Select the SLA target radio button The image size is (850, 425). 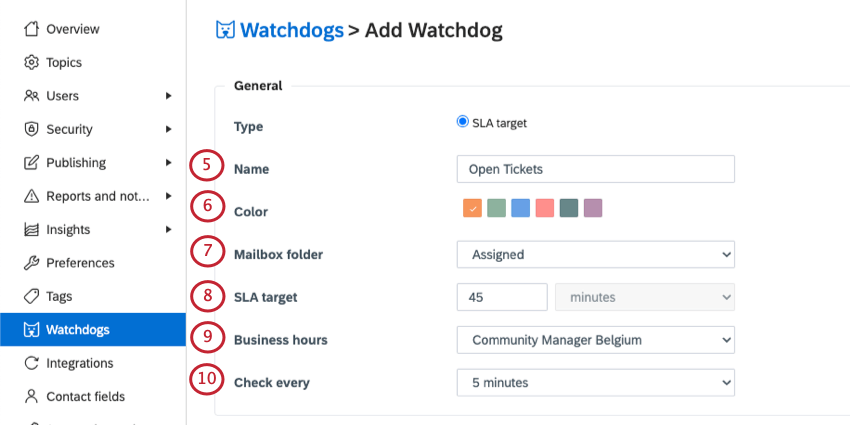point(462,122)
